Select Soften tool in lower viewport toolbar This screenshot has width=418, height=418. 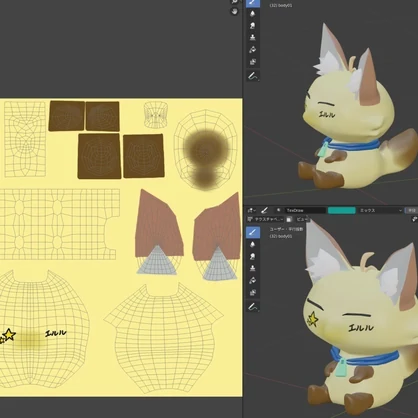click(253, 244)
